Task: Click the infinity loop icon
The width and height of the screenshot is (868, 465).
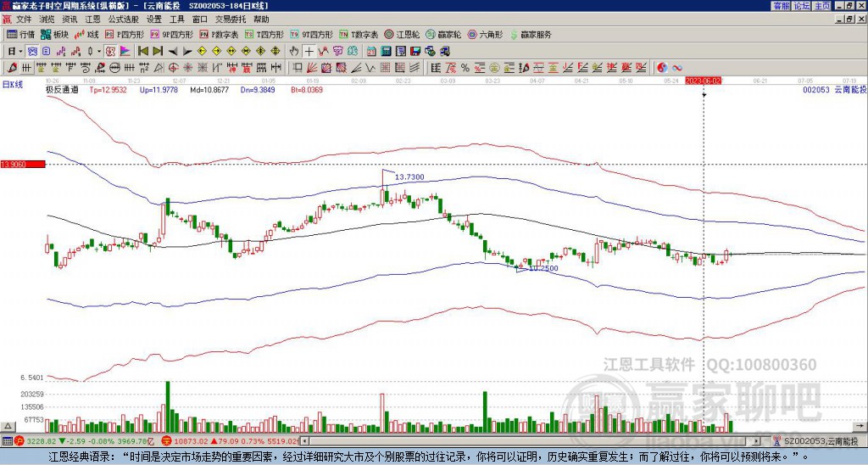Action: [x=677, y=68]
